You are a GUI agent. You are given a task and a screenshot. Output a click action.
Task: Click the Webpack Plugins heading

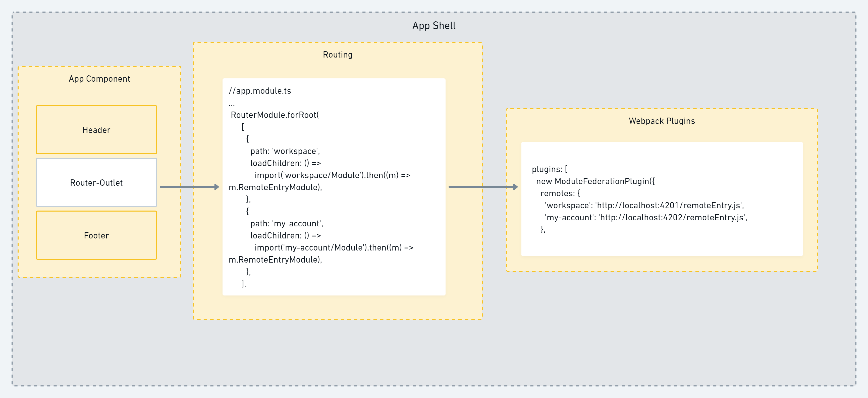coord(662,121)
